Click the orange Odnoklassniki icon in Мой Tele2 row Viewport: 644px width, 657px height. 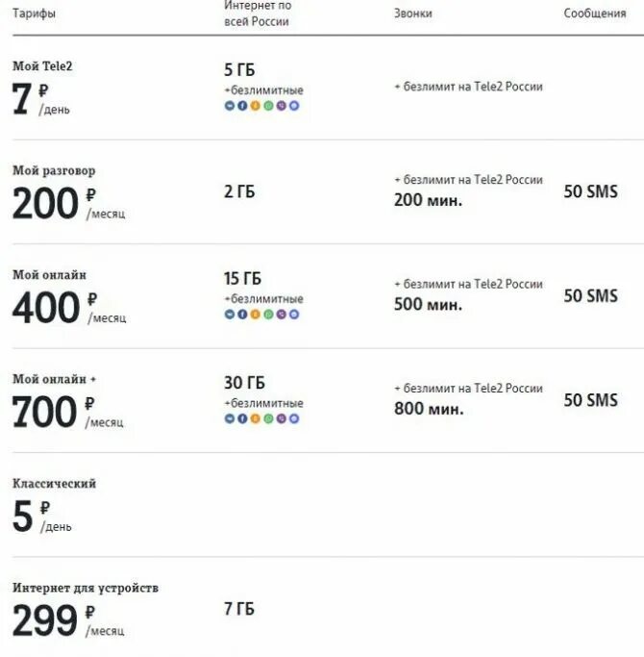click(x=256, y=106)
